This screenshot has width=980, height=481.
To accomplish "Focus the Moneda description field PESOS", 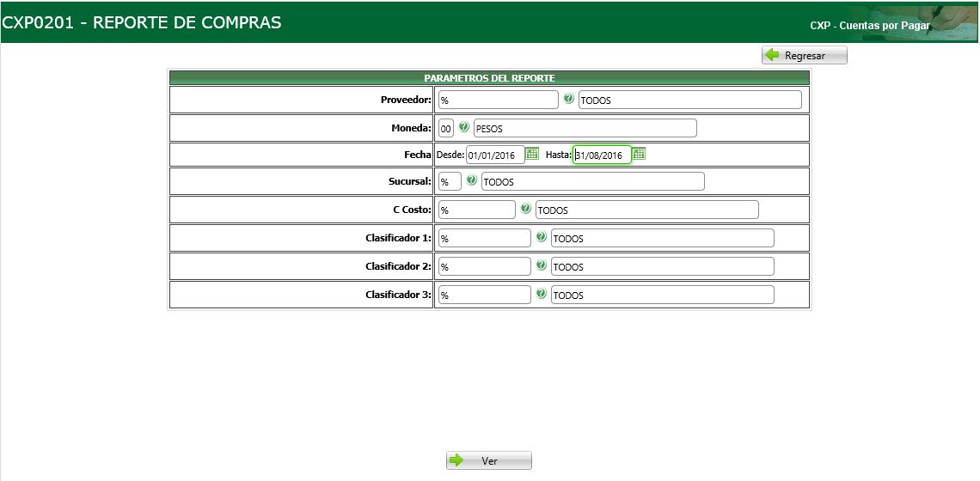I will [585, 128].
